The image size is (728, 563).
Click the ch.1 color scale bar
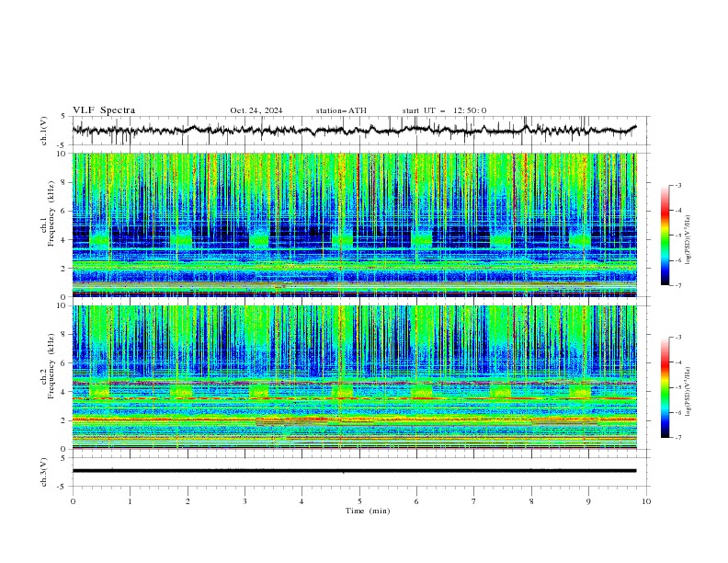coord(665,236)
